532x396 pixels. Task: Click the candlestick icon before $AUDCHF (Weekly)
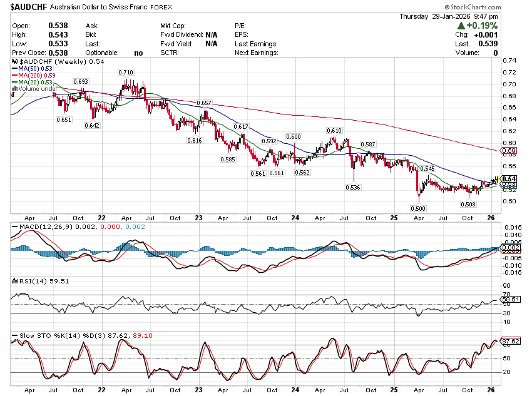pyautogui.click(x=16, y=62)
